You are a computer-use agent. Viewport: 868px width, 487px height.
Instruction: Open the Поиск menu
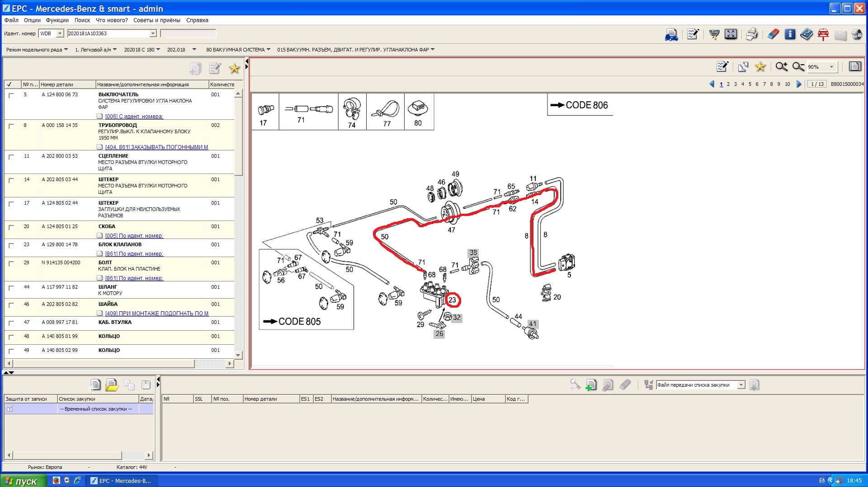coord(82,20)
